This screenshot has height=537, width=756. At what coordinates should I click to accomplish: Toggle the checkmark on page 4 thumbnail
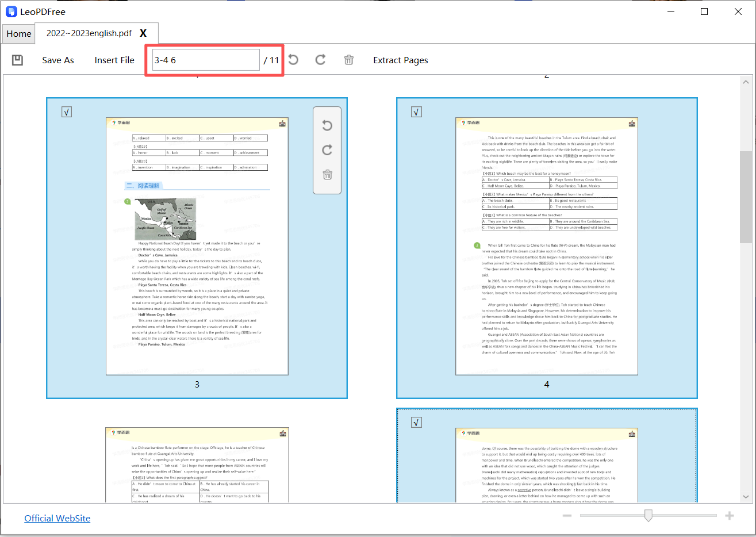(x=416, y=112)
